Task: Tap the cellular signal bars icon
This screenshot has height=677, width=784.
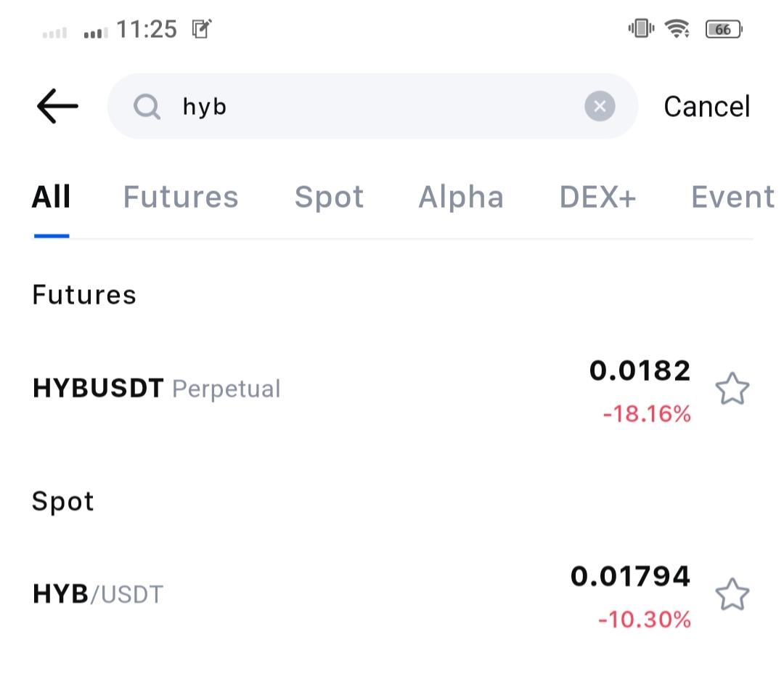Action: [96, 33]
